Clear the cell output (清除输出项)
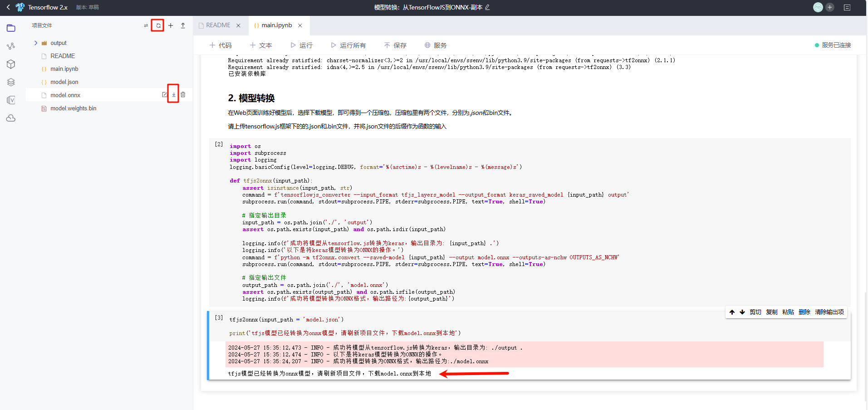This screenshot has height=410, width=868. click(x=829, y=312)
